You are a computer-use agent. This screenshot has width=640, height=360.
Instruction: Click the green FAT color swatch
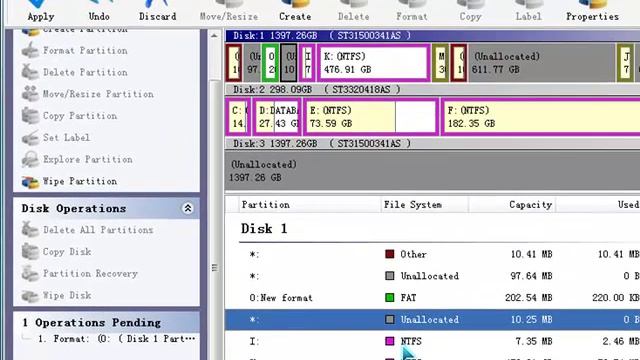coord(389,298)
